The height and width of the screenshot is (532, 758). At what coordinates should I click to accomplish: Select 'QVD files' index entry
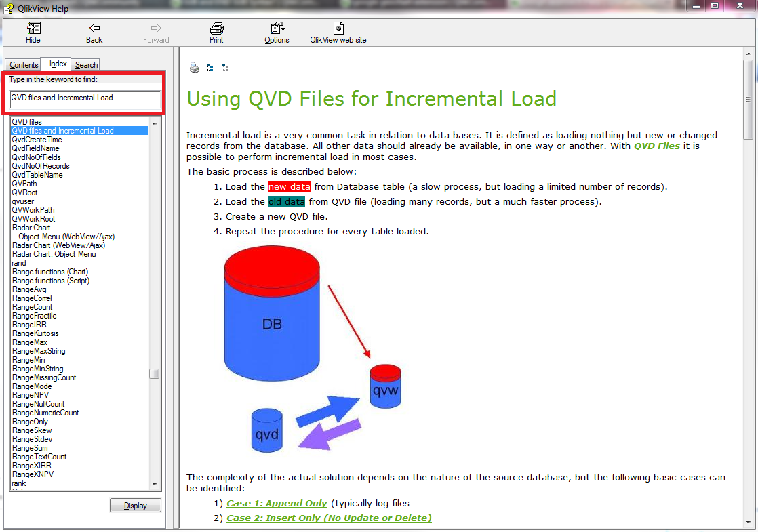click(26, 122)
